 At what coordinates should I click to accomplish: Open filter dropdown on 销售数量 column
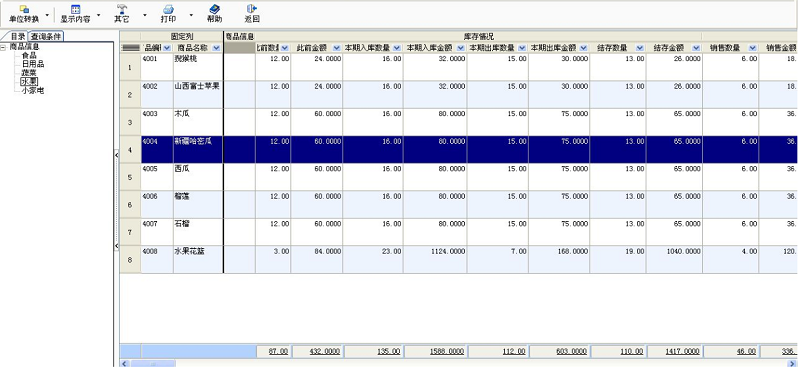click(753, 48)
